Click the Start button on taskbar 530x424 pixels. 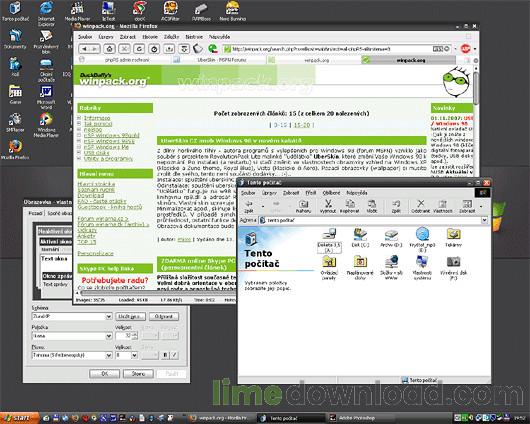(20, 418)
